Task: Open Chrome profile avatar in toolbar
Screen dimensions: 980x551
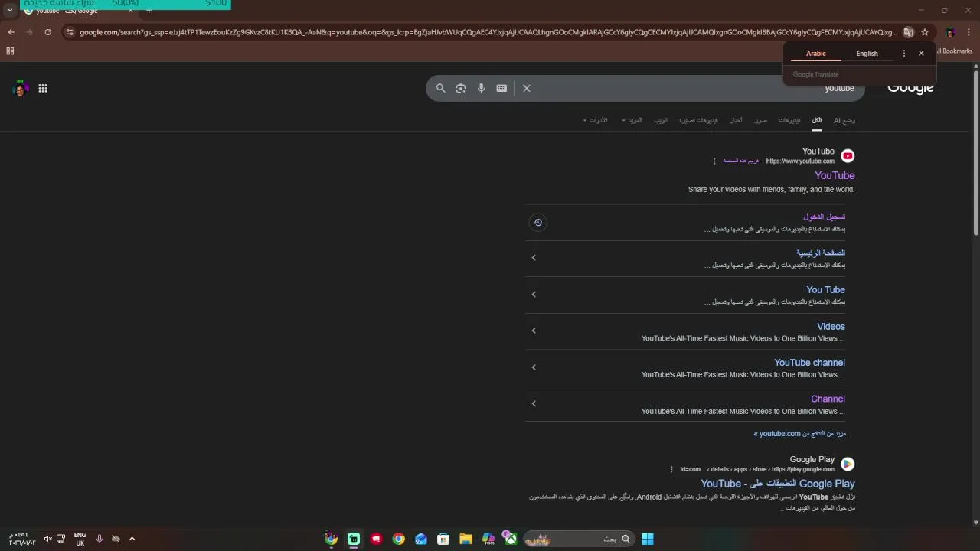Action: pos(950,32)
